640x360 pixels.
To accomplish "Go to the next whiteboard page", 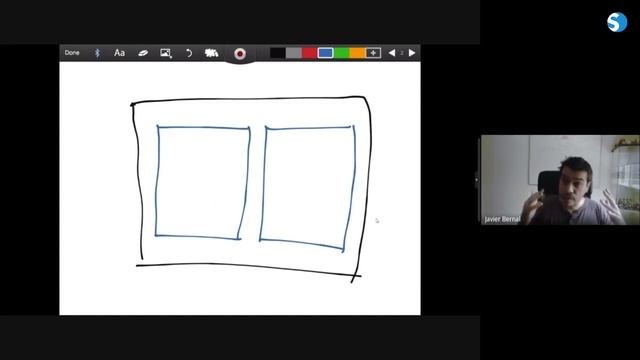I will [412, 53].
